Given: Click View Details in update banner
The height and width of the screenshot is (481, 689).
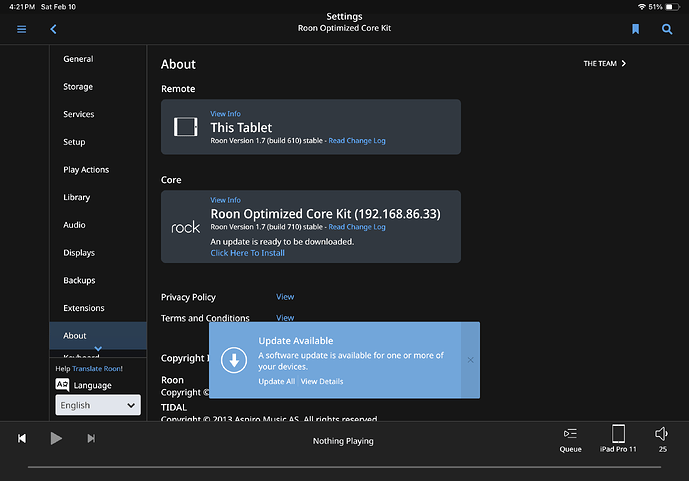Looking at the screenshot, I should tap(322, 381).
